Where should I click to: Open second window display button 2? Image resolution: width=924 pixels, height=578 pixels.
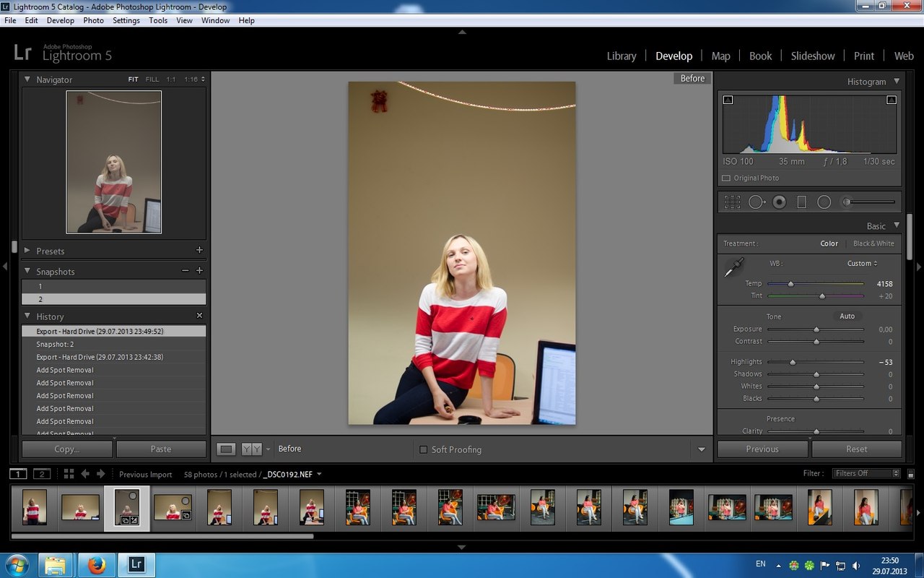tap(43, 474)
